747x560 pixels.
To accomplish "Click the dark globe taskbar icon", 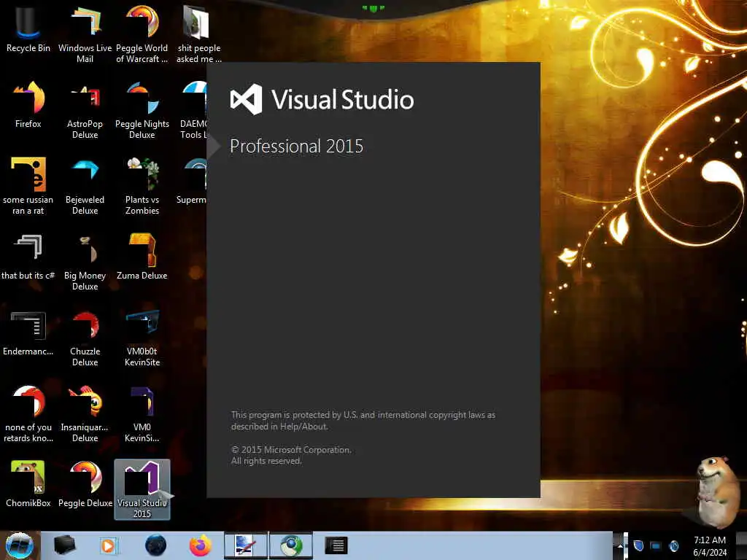I will [x=156, y=545].
